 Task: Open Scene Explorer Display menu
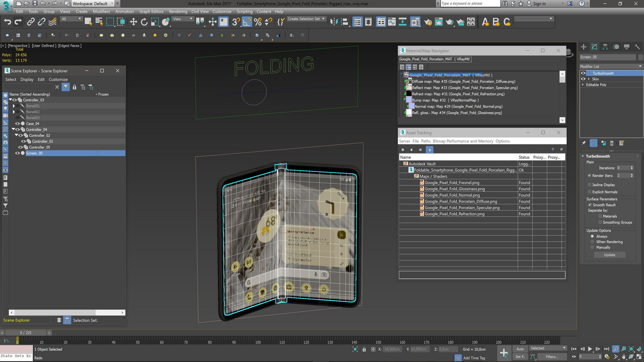point(27,79)
